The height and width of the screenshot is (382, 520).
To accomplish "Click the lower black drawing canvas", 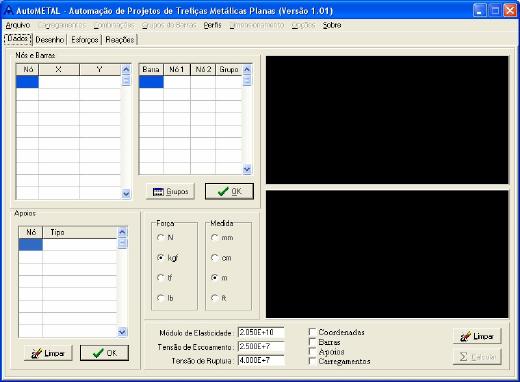I will click(387, 254).
